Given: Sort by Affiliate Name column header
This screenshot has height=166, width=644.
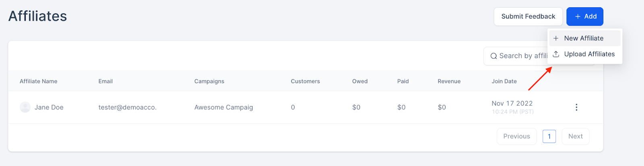Looking at the screenshot, I should [39, 81].
